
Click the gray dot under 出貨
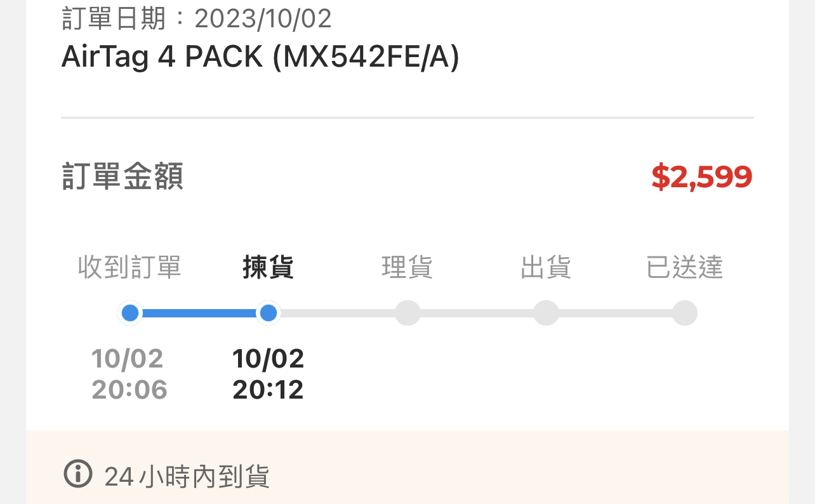point(546,313)
